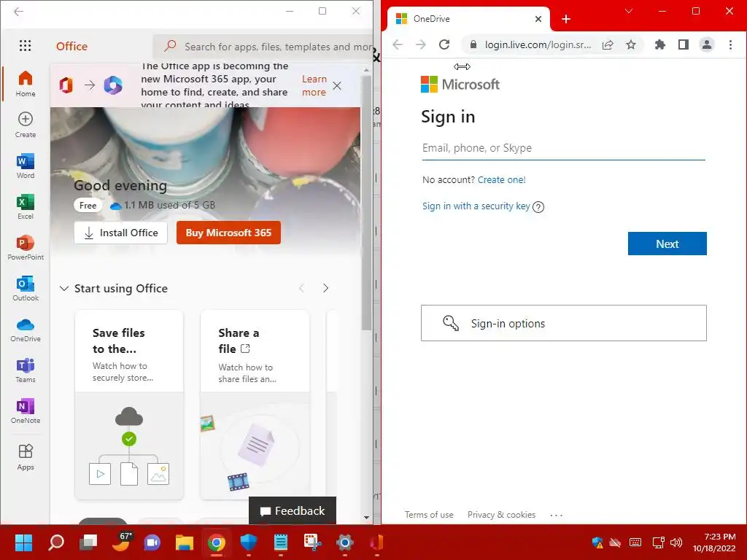Open the Chrome profile avatar

[706, 44]
